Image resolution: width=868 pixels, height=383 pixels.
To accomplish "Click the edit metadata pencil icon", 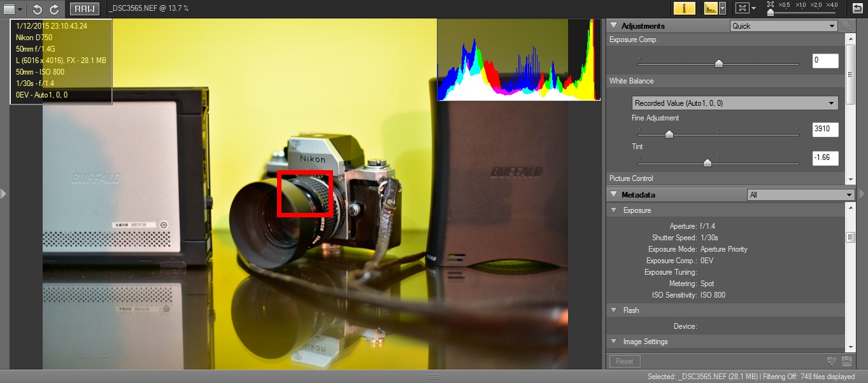I will point(831,361).
